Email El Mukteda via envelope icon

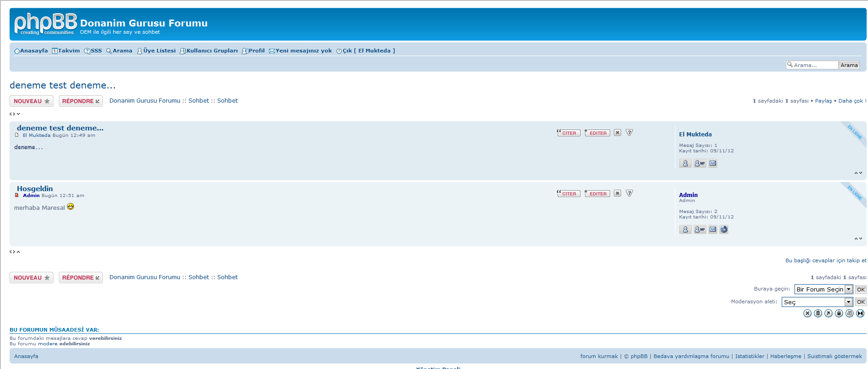713,163
